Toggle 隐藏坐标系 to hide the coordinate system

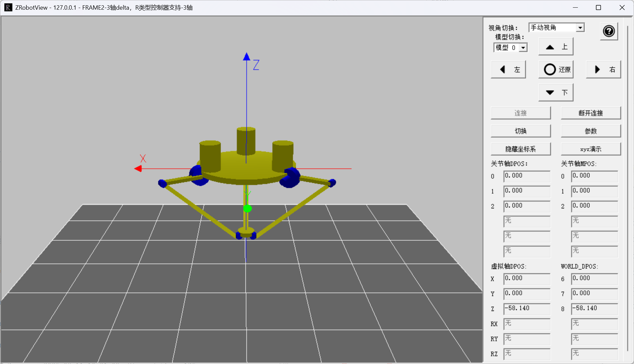tap(520, 149)
